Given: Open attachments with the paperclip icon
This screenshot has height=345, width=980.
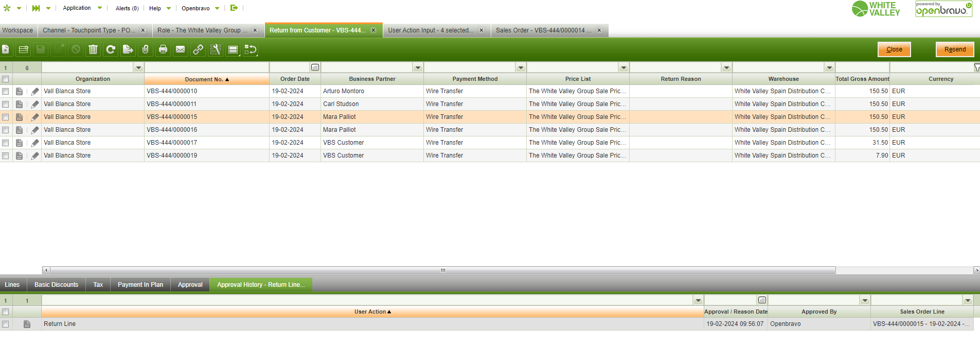Looking at the screenshot, I should [x=146, y=49].
